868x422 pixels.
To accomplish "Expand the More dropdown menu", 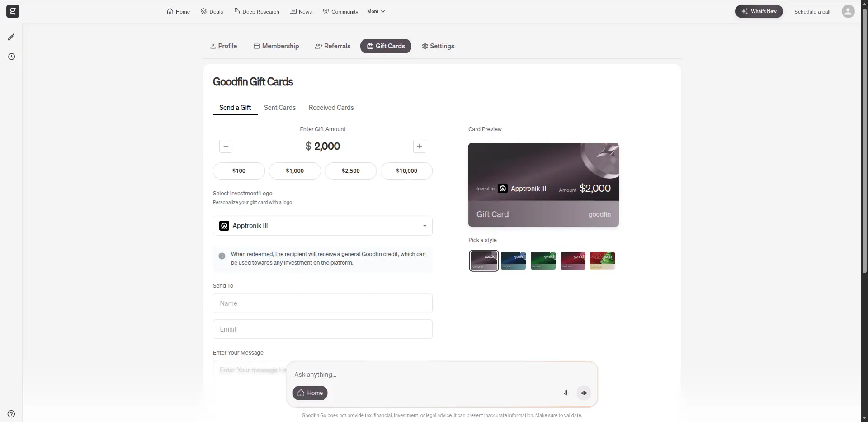I will tap(376, 11).
